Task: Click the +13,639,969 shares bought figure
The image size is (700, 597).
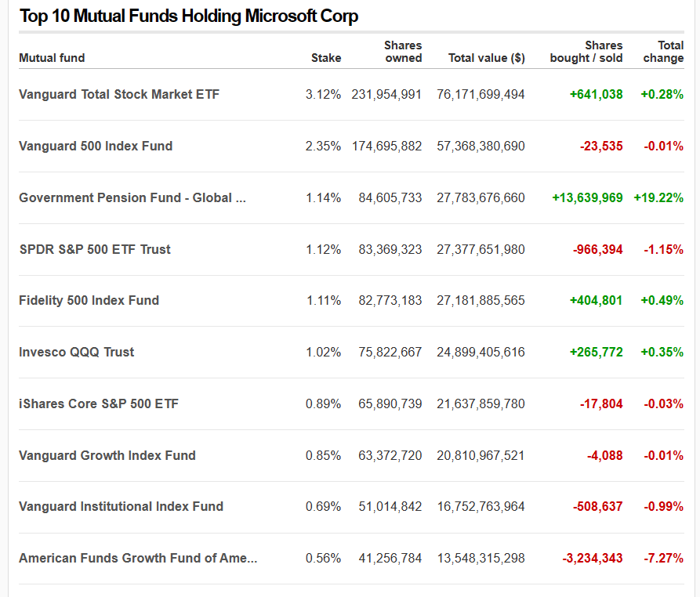Action: [x=587, y=198]
